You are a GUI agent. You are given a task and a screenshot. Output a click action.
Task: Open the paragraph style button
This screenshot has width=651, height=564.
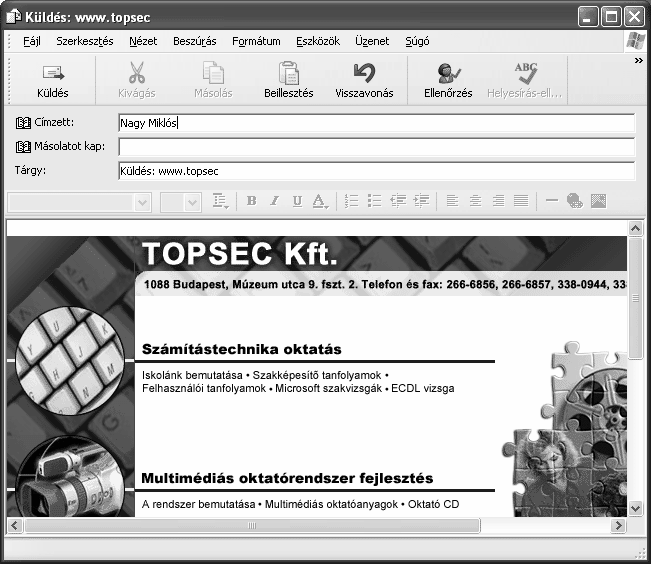pyautogui.click(x=220, y=201)
